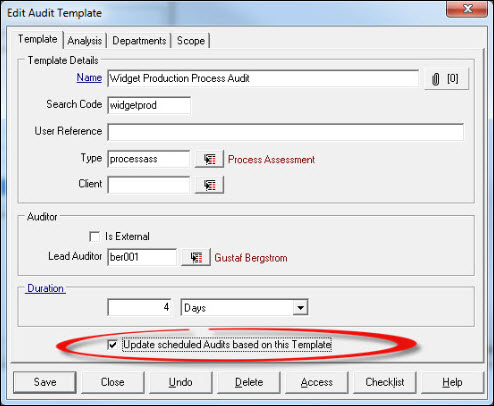Open the Access settings button
This screenshot has height=406, width=494.
point(317,382)
